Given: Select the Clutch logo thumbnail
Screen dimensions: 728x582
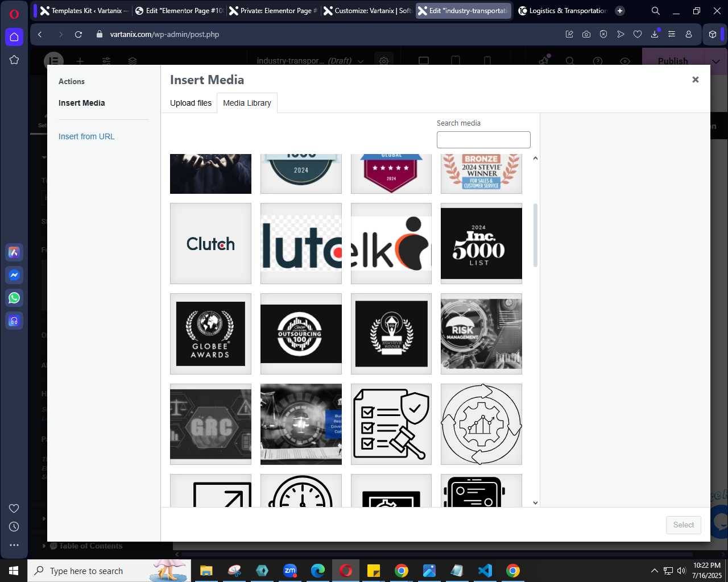Looking at the screenshot, I should 210,243.
